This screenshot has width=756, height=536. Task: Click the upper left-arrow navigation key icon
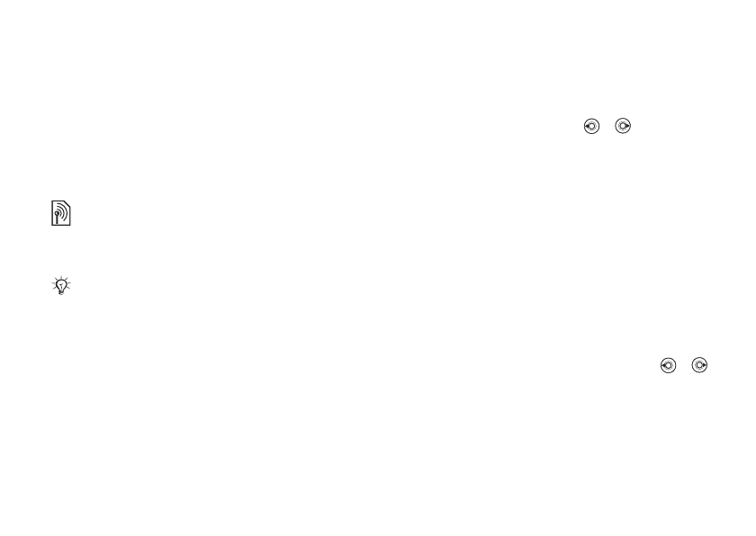[x=591, y=126]
